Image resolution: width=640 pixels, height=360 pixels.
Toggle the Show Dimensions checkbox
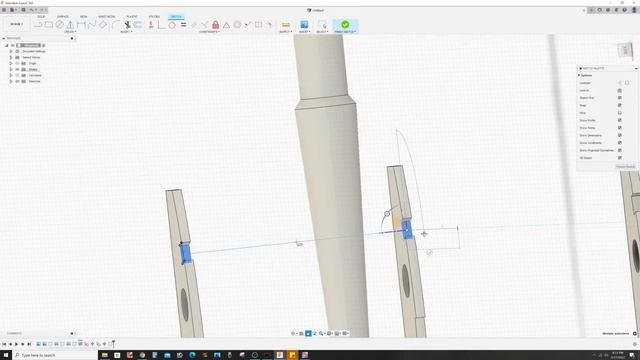pyautogui.click(x=620, y=135)
